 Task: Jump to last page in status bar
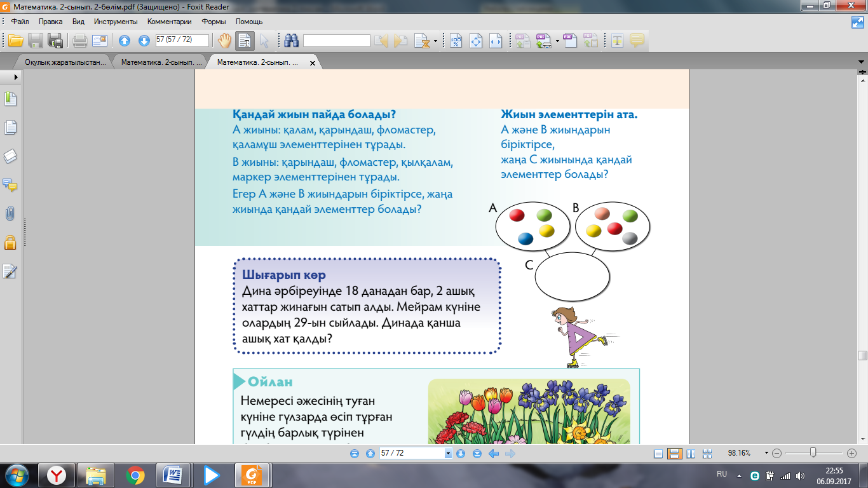477,454
